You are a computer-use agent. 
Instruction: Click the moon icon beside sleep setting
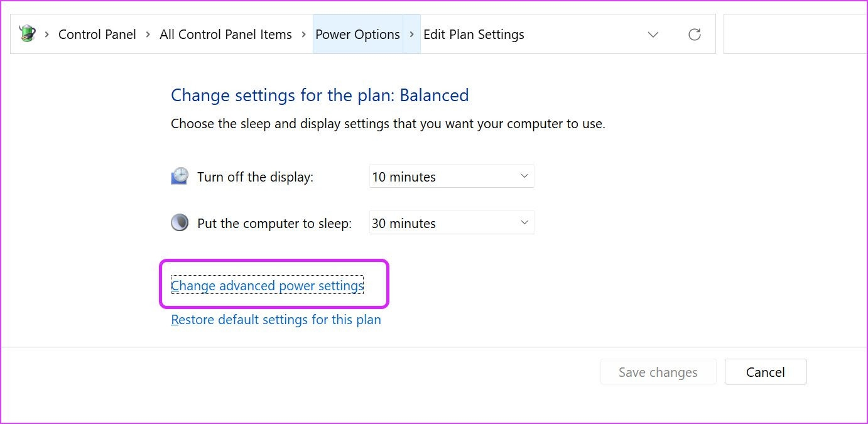pos(180,223)
